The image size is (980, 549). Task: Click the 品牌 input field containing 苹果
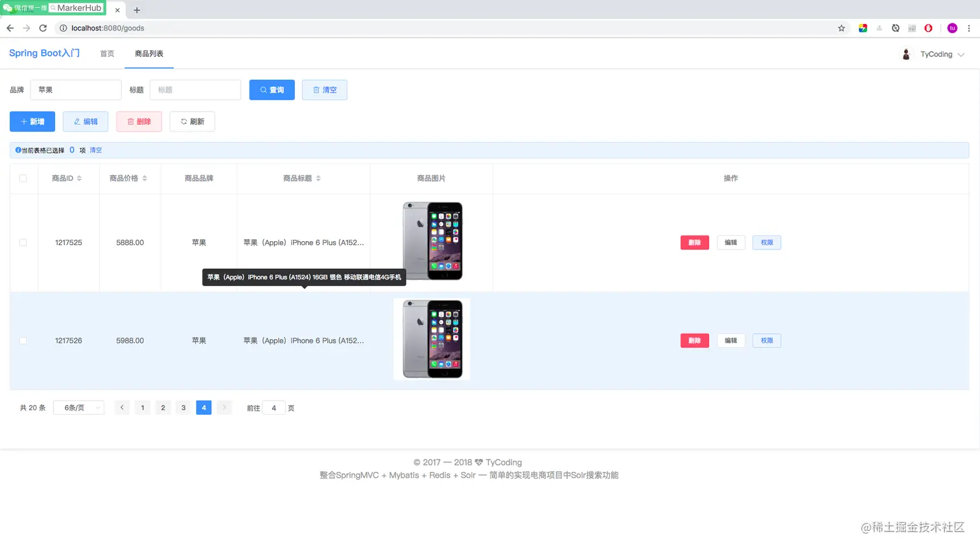coord(76,90)
